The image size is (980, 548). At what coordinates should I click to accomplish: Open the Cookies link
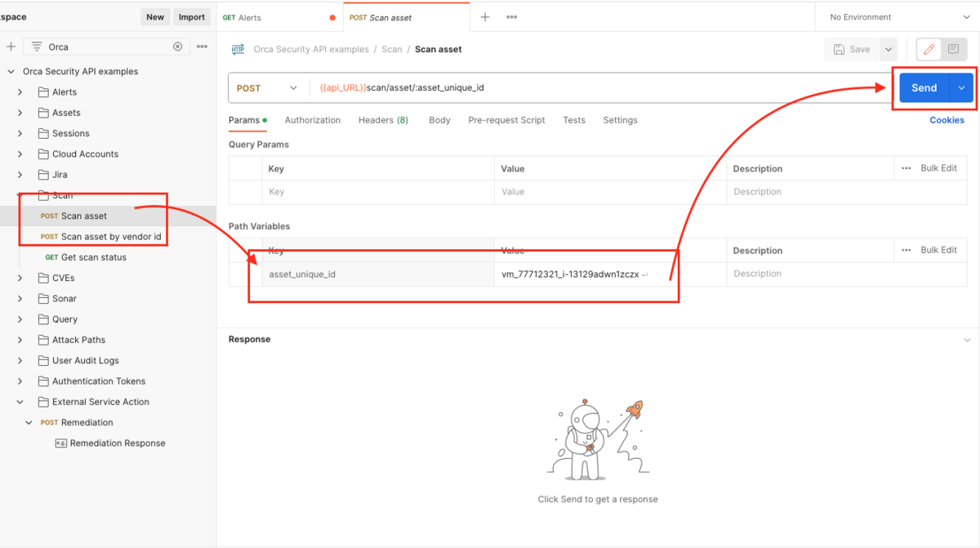coord(947,120)
